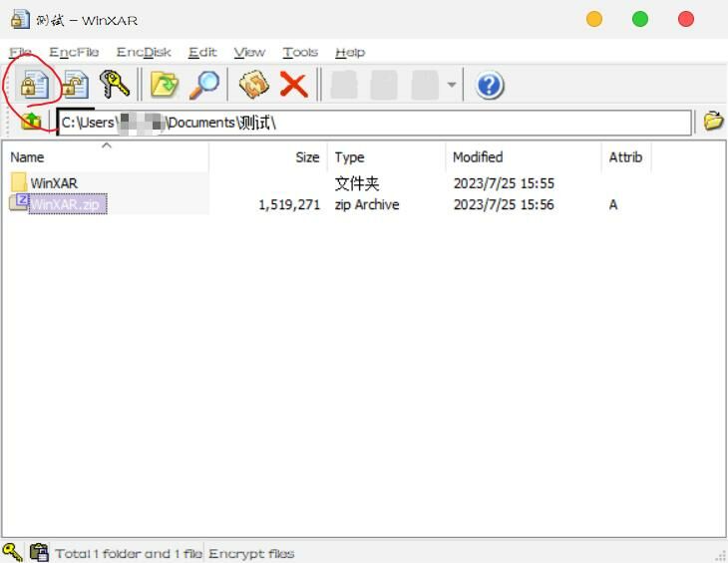Screen dimensions: 728x563
Task: Go up one folder level
Action: click(32, 122)
